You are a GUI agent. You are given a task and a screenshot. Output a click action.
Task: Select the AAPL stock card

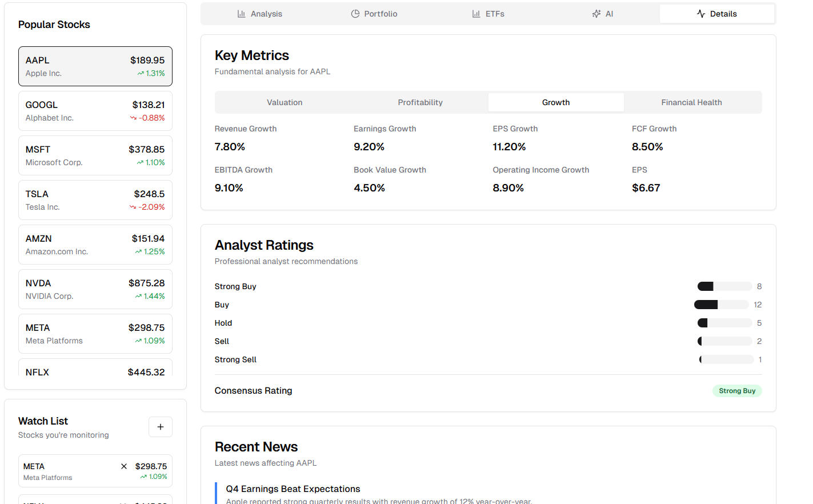(x=95, y=66)
